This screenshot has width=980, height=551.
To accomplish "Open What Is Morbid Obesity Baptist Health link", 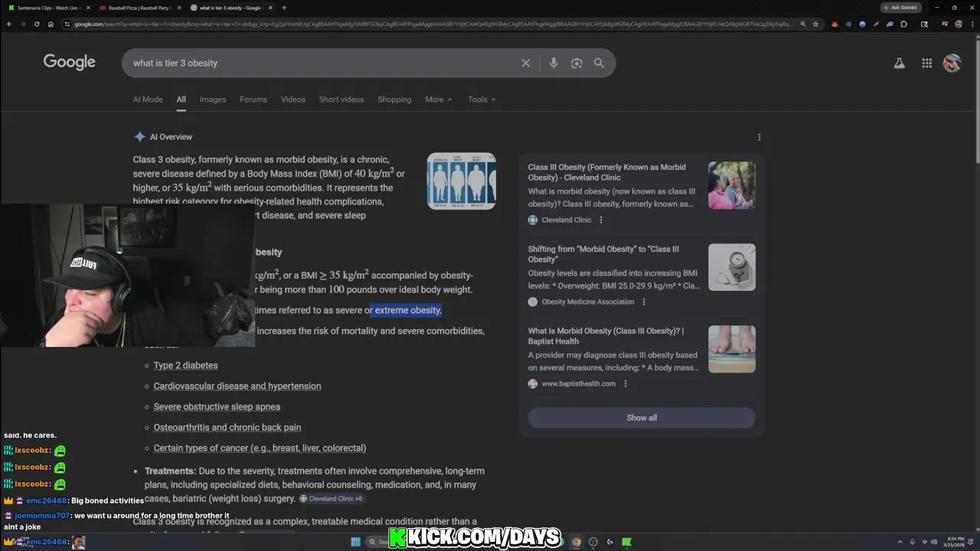I will coord(606,336).
